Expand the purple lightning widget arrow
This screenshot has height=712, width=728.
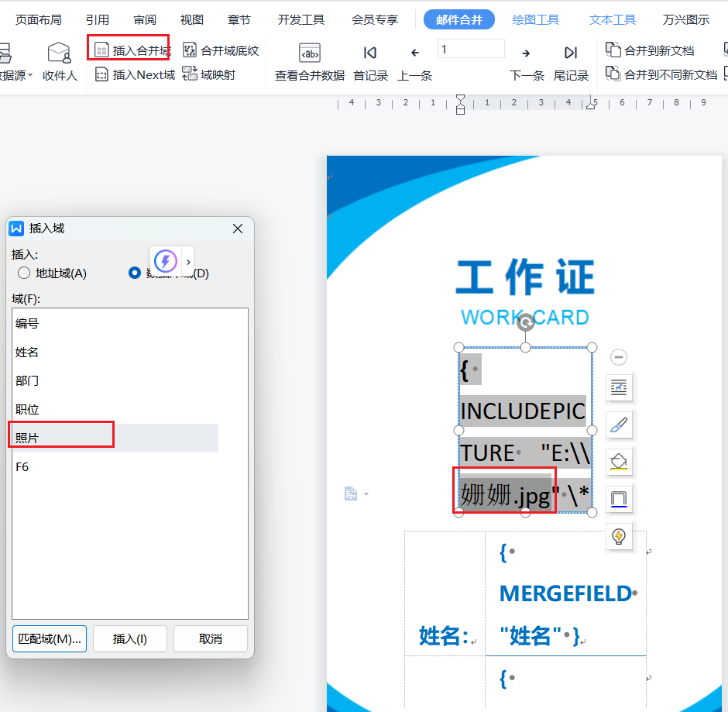pos(188,262)
